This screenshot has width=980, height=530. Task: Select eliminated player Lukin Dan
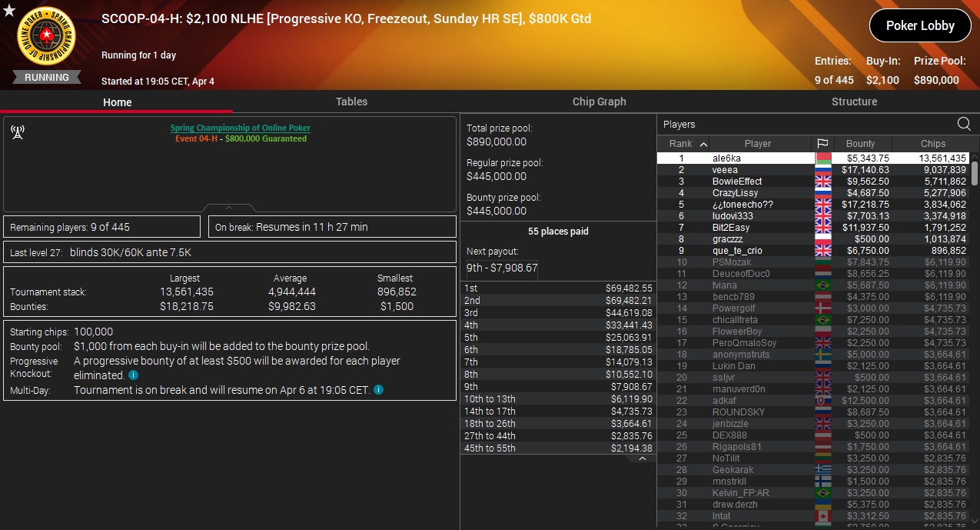point(813,366)
